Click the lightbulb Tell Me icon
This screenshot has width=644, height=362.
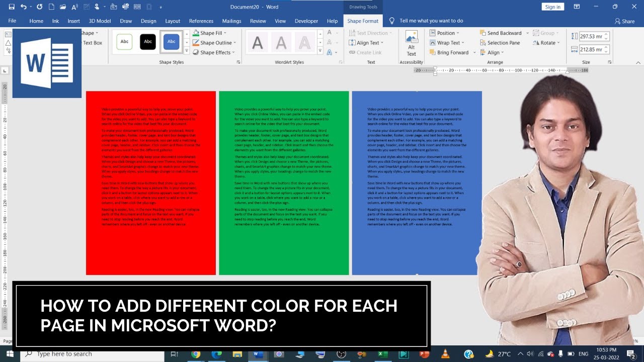pos(392,21)
